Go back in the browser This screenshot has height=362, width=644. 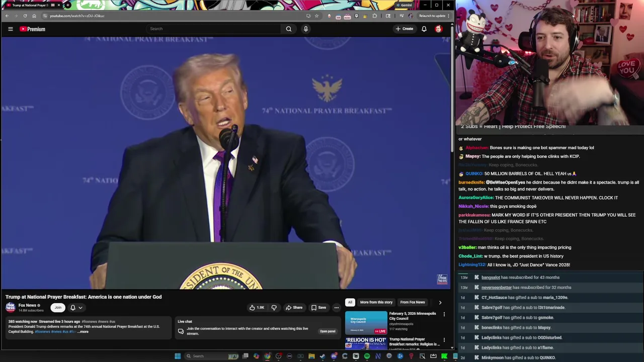[x=7, y=16]
